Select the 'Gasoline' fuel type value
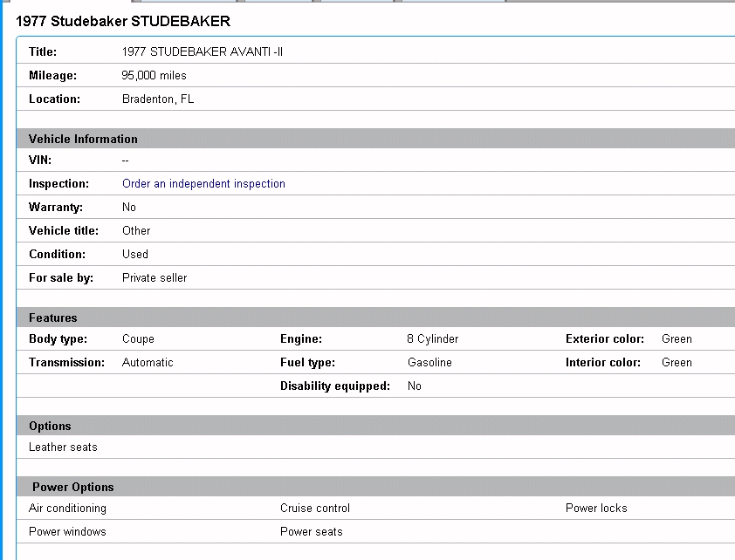Screen dimensions: 735x560 click(429, 362)
